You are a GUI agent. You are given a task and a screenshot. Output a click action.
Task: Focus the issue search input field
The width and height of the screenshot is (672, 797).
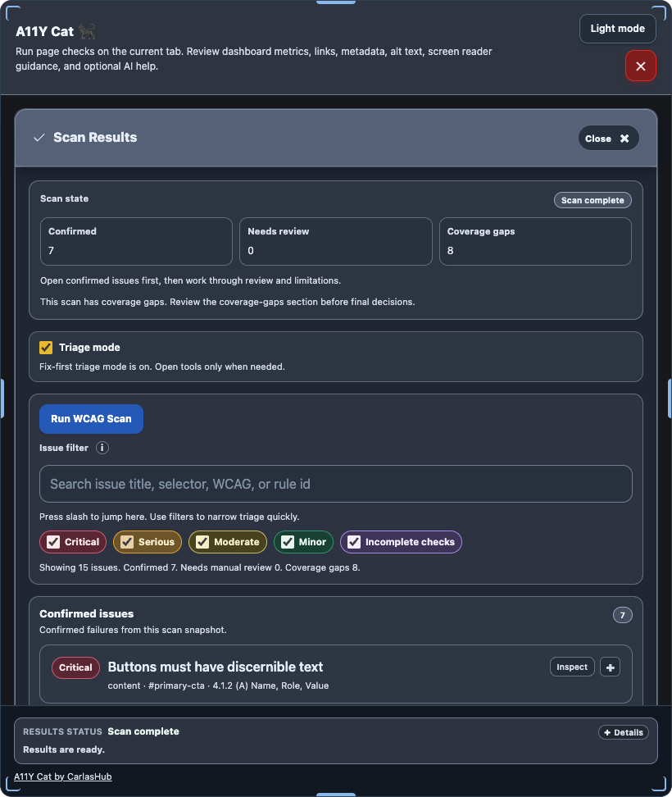click(x=336, y=484)
